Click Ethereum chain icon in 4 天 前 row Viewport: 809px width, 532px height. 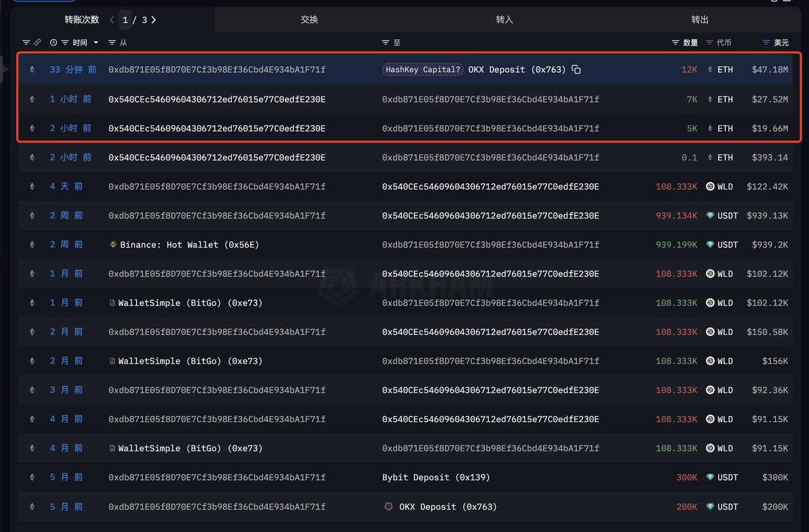[x=31, y=186]
